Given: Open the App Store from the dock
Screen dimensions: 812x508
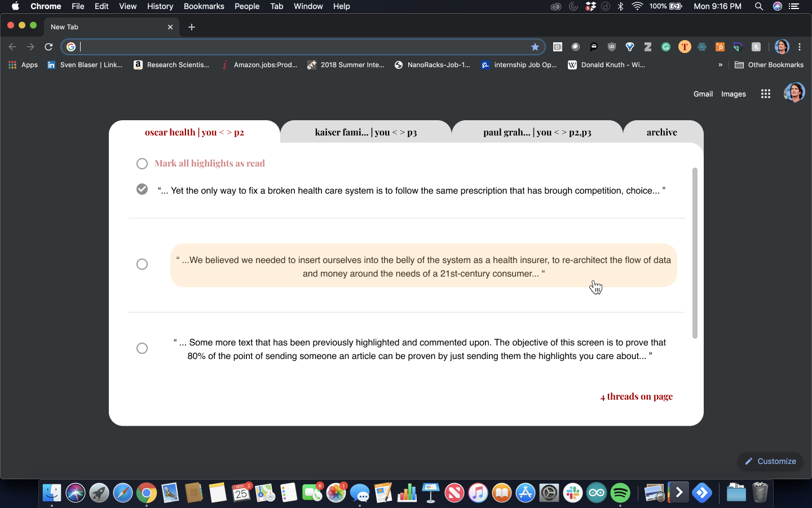Looking at the screenshot, I should click(x=526, y=493).
